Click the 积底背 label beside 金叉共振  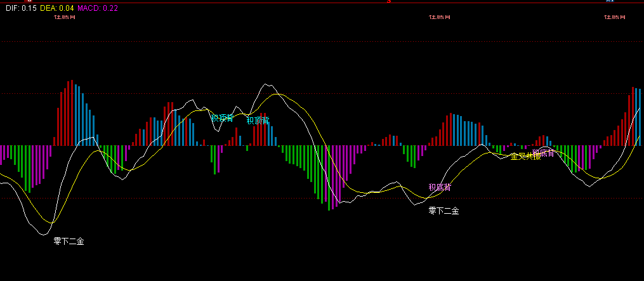tap(544, 153)
